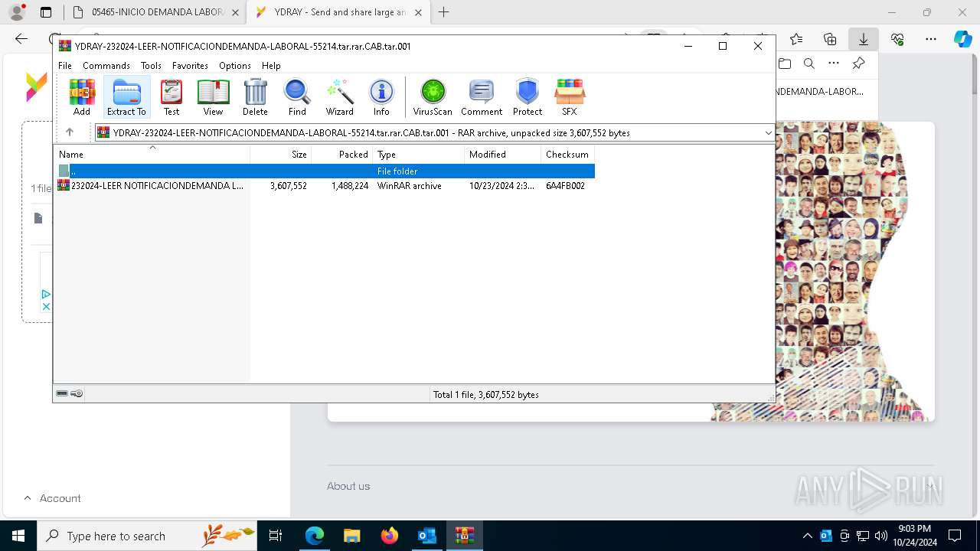Open Task View on the taskbar
This screenshot has height=551, width=980.
click(x=276, y=536)
